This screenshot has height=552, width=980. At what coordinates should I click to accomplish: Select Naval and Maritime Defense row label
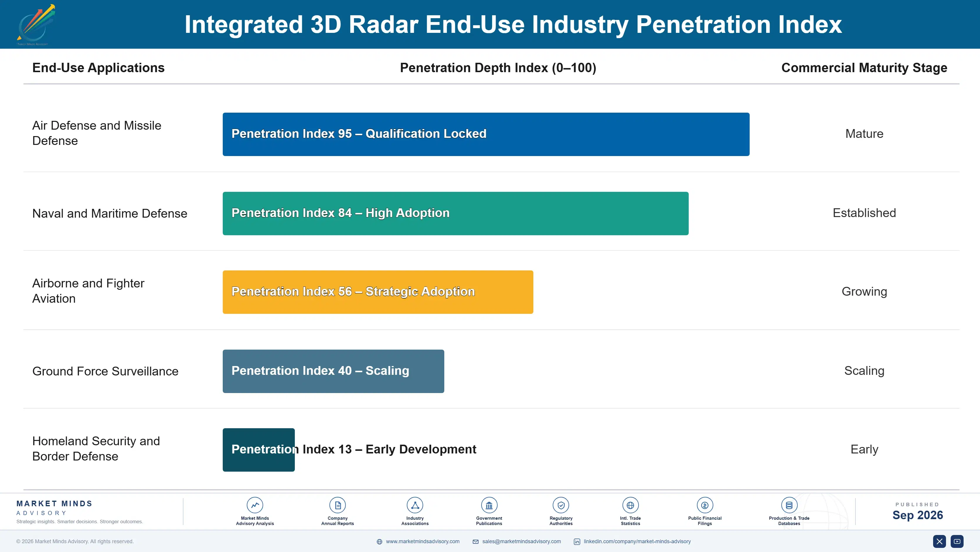[x=110, y=213]
